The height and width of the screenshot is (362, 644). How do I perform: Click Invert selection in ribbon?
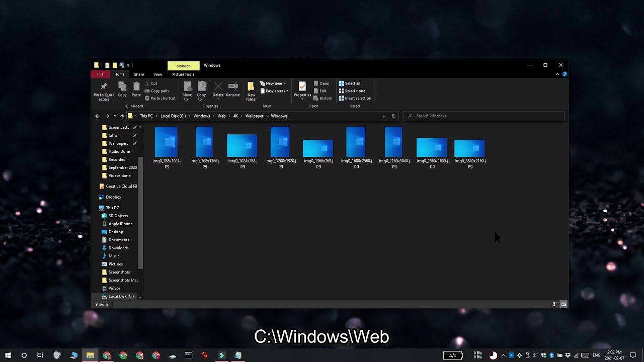tap(355, 98)
